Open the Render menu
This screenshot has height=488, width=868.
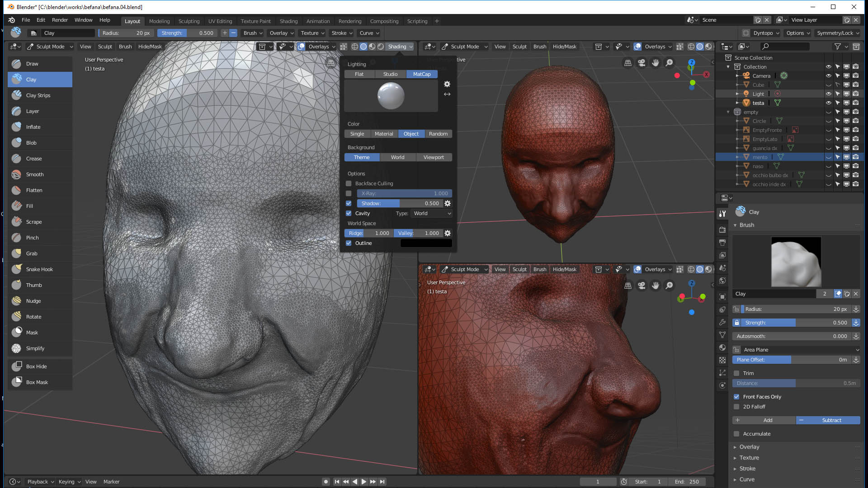tap(60, 20)
